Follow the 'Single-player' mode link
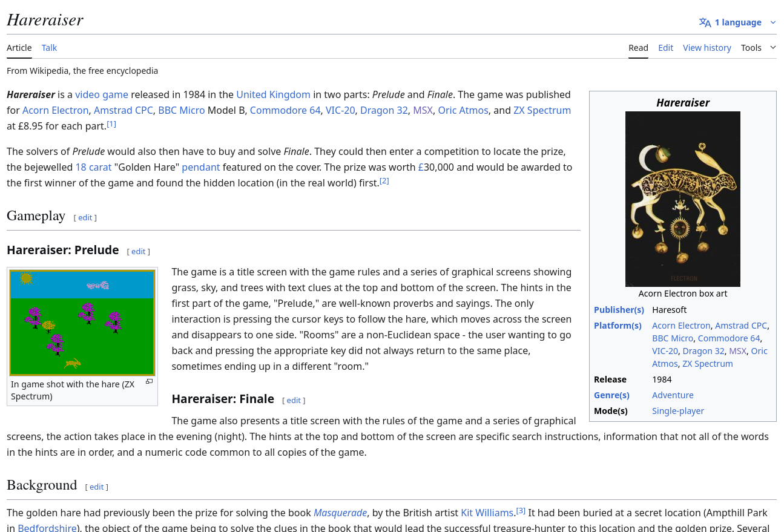Viewport: 784px width, 532px height. [678, 411]
